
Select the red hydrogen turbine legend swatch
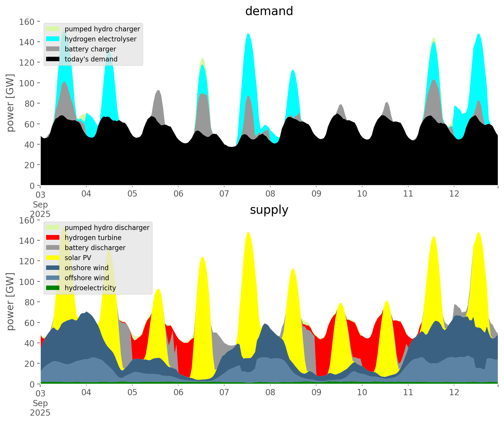point(53,238)
